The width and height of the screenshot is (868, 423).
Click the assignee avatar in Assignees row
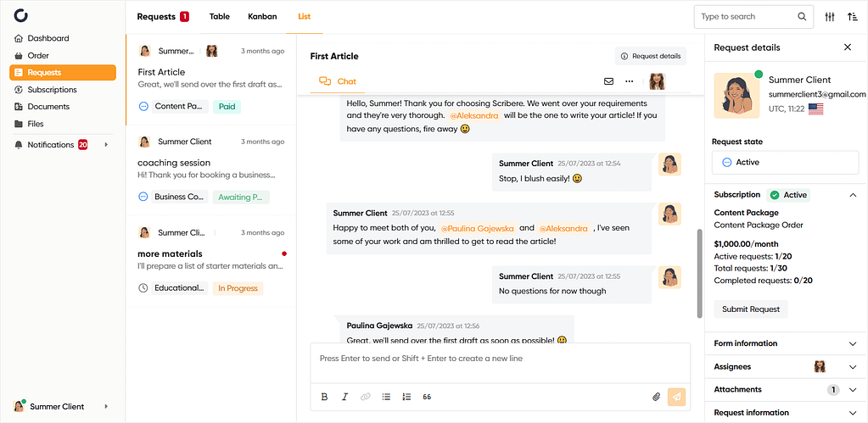coord(820,366)
